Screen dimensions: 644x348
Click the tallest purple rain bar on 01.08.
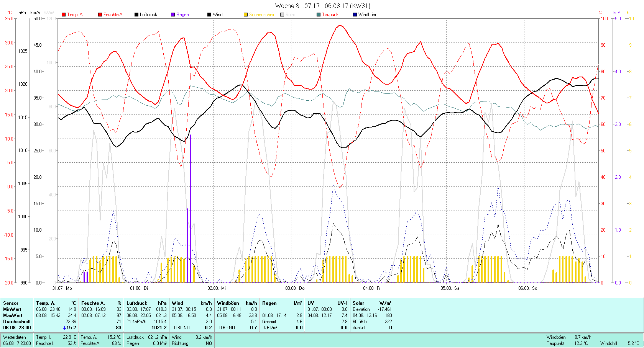pyautogui.click(x=191, y=209)
